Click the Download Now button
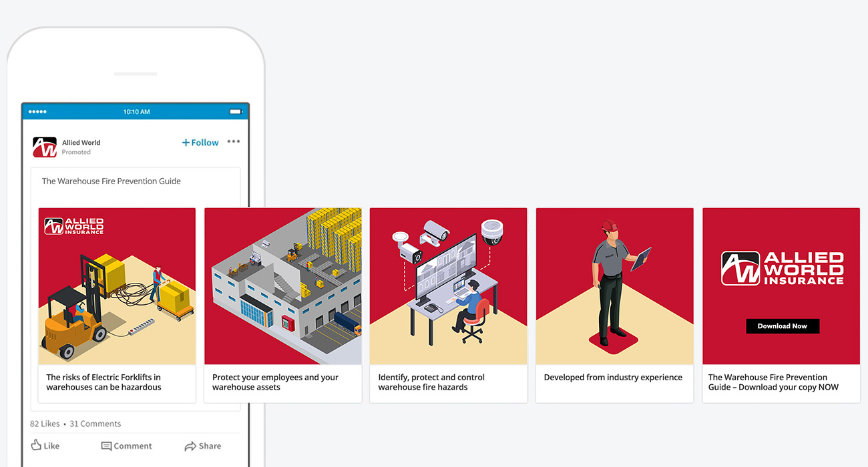The width and height of the screenshot is (868, 467). (783, 326)
